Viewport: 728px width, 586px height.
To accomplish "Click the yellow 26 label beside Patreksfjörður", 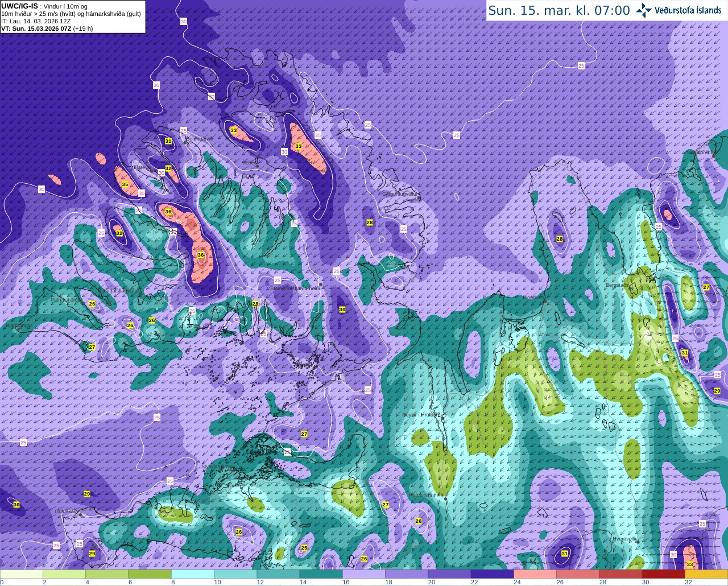I will (x=92, y=304).
